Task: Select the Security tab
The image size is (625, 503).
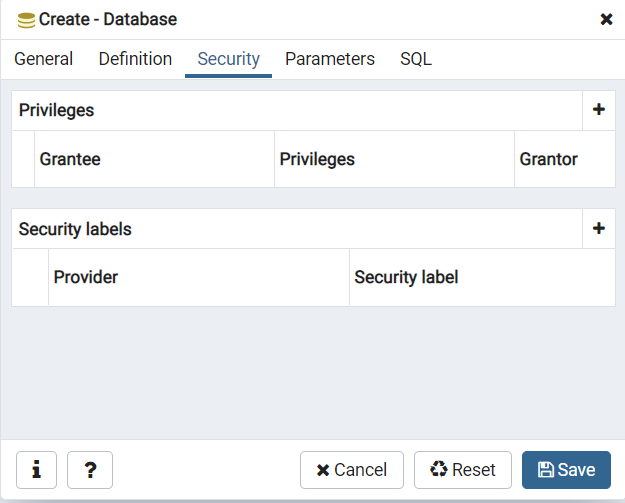Action: coord(228,59)
